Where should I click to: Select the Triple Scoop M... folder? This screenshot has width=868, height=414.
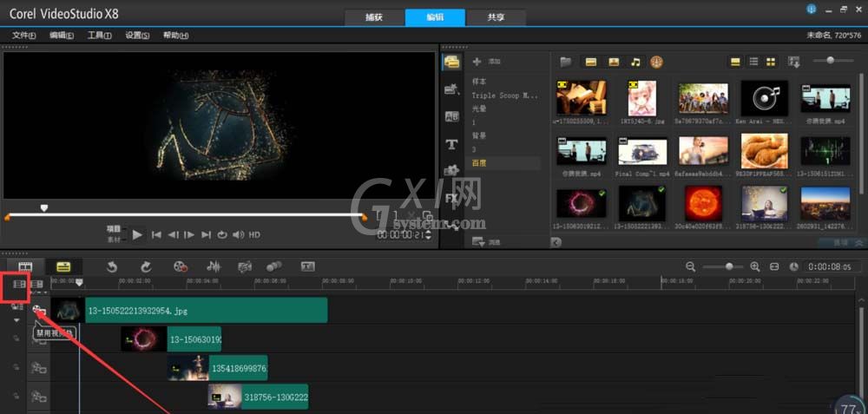click(x=505, y=95)
